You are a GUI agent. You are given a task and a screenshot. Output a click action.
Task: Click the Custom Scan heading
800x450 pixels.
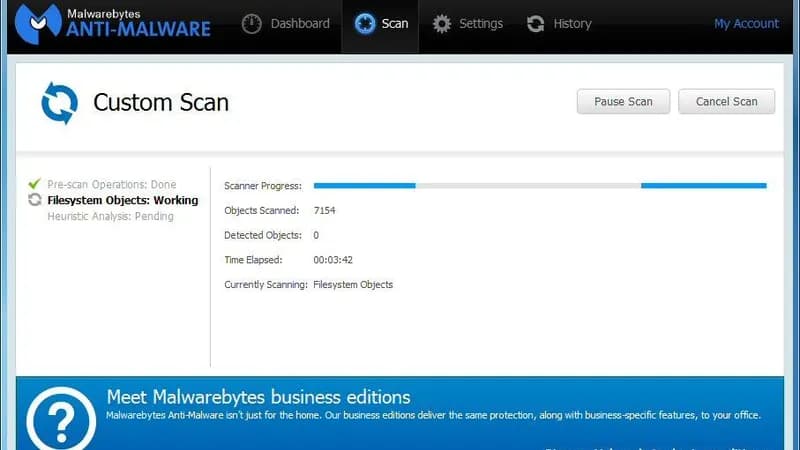point(161,103)
